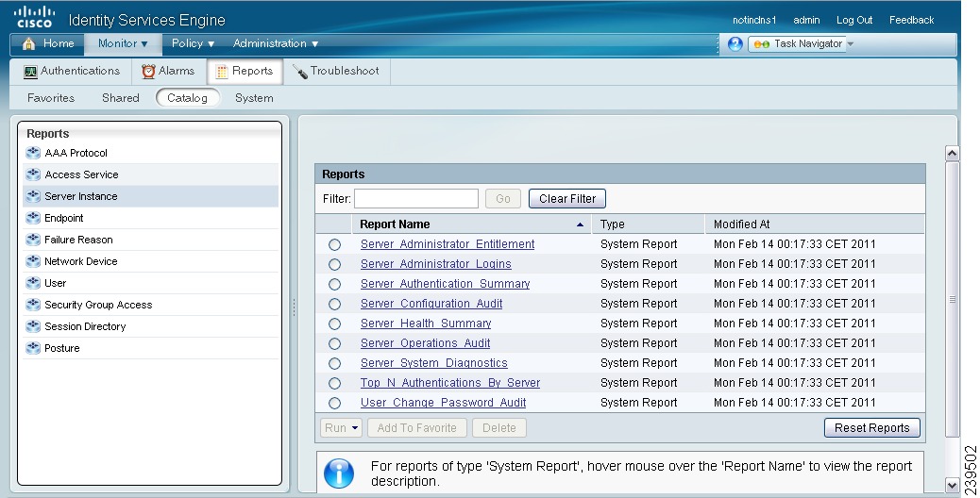
Task: Click the Log Out link
Action: (854, 20)
